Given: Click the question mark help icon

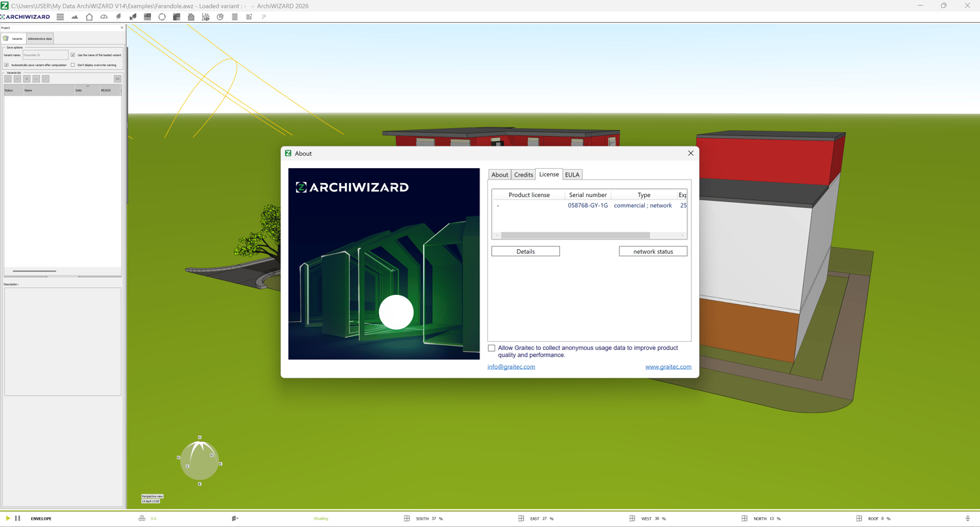Looking at the screenshot, I should pos(264,17).
